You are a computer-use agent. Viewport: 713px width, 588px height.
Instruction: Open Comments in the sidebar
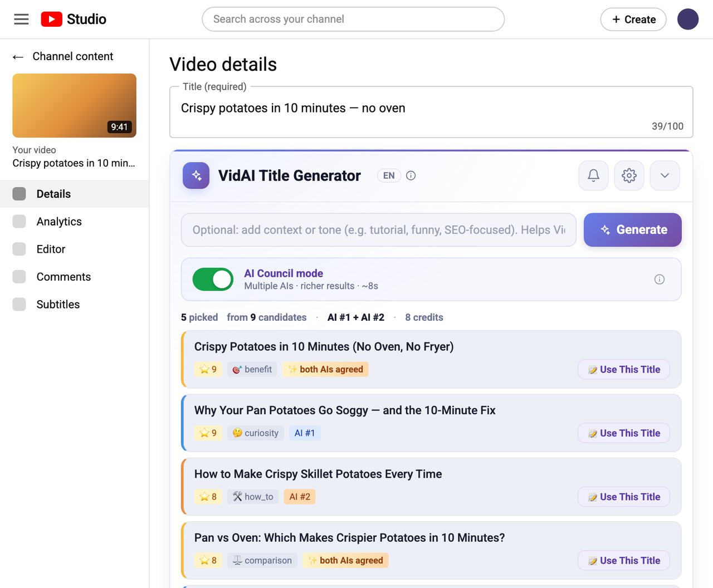coord(75,277)
